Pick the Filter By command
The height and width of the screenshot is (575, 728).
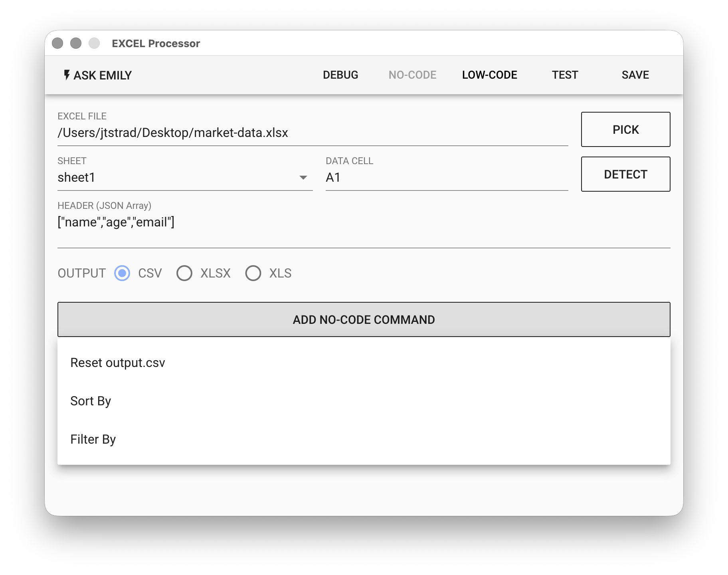93,439
